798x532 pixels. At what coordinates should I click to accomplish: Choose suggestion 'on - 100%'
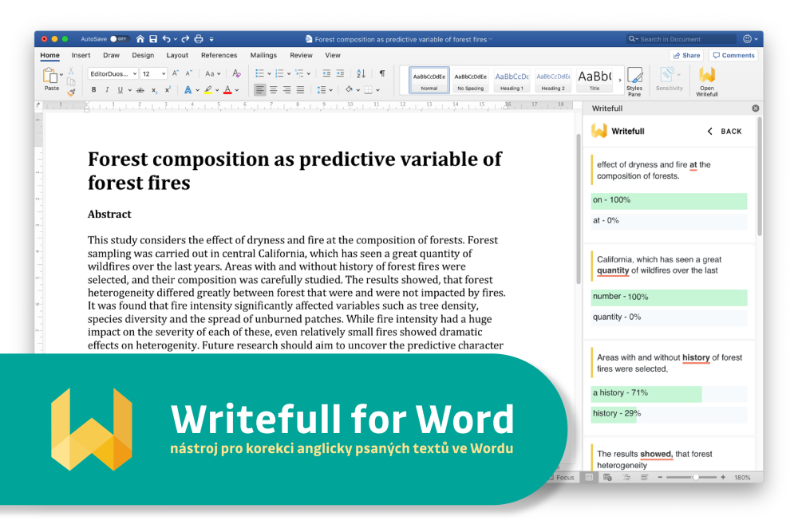click(669, 200)
